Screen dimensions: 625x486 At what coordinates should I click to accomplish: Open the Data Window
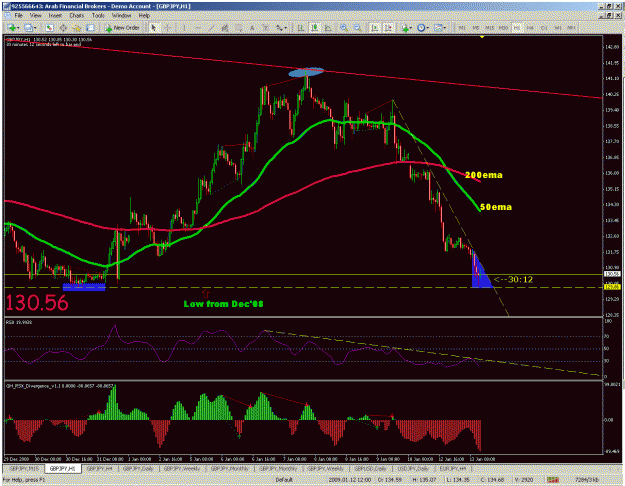pos(63,28)
